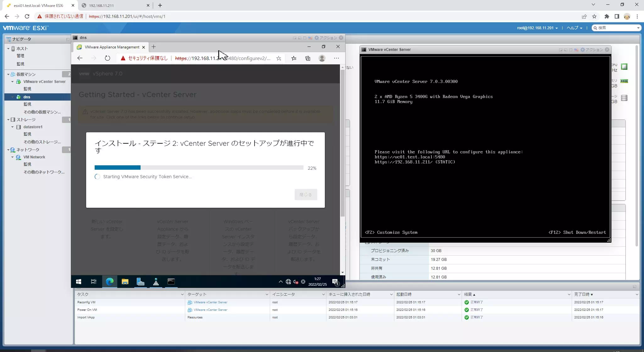Sort tasks by the 結果 column header

[x=516, y=294]
